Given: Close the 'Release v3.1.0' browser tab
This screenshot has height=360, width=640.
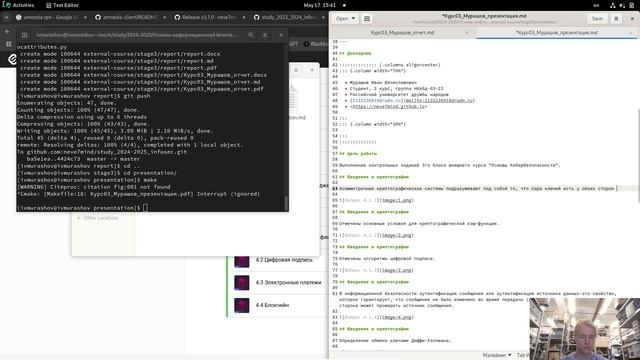Looking at the screenshot, I should pos(244,17).
